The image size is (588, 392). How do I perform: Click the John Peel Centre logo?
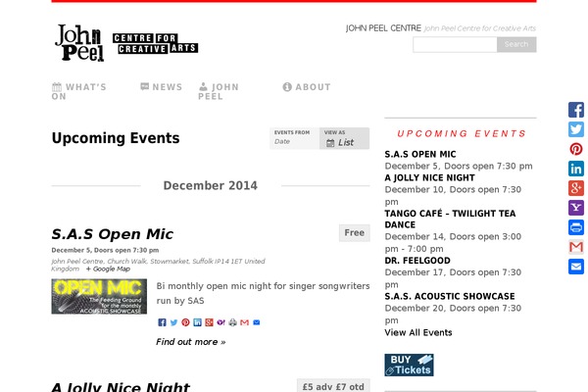pyautogui.click(x=126, y=43)
